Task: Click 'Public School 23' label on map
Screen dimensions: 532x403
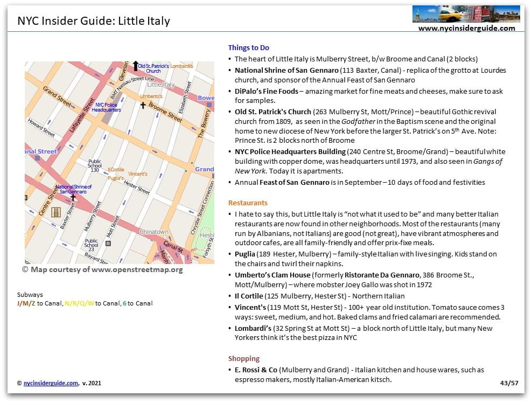Action: (x=91, y=245)
